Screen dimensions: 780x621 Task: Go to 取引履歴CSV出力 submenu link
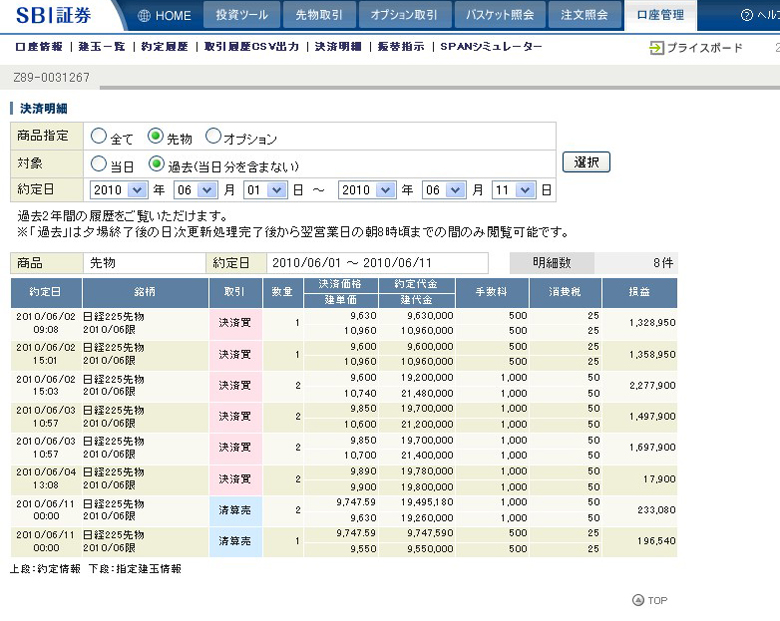(251, 47)
